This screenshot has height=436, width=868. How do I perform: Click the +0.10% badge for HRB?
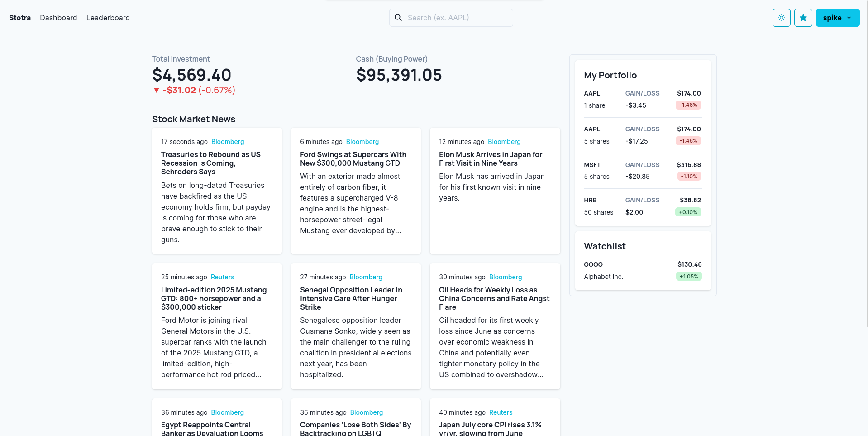(688, 212)
